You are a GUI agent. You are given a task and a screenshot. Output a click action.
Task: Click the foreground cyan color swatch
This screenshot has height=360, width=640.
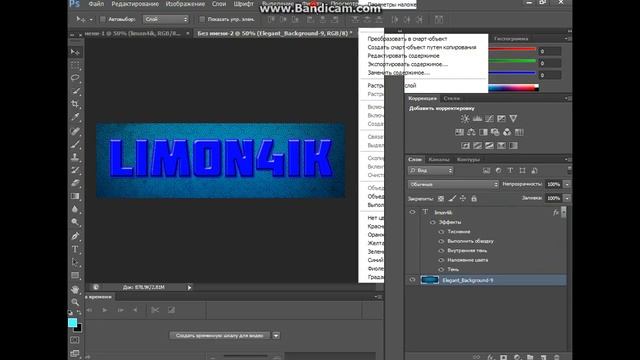pyautogui.click(x=72, y=322)
